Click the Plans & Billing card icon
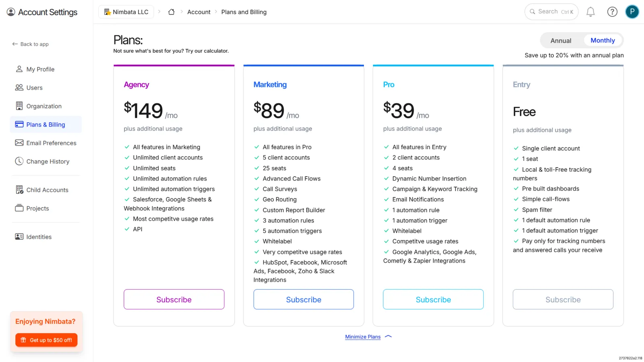 19,124
